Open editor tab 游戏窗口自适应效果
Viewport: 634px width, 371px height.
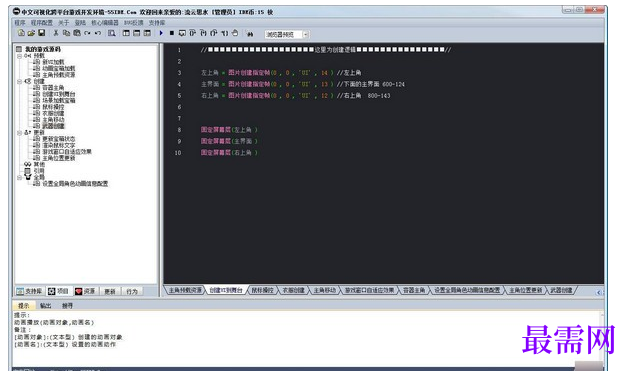click(x=369, y=290)
